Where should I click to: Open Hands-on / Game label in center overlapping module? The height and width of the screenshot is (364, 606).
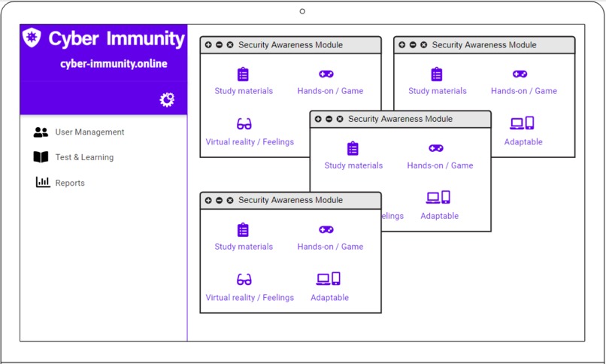(x=440, y=165)
